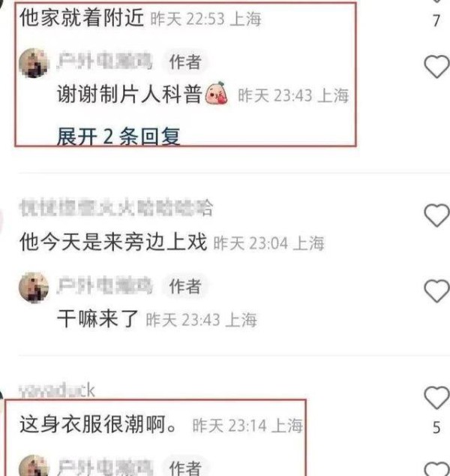Viewport: 450px width, 476px height.
Task: Like the reply 谢谢制片人科普
Action: pyautogui.click(x=436, y=67)
